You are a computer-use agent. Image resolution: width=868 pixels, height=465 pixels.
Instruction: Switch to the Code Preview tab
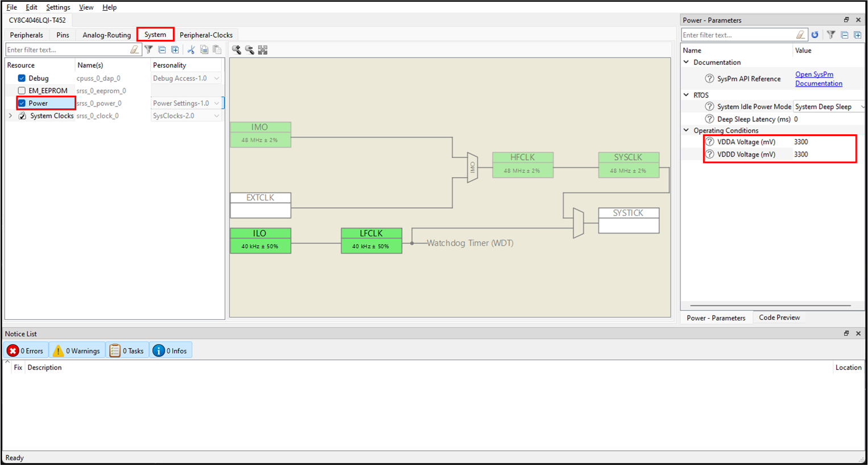[x=779, y=318]
